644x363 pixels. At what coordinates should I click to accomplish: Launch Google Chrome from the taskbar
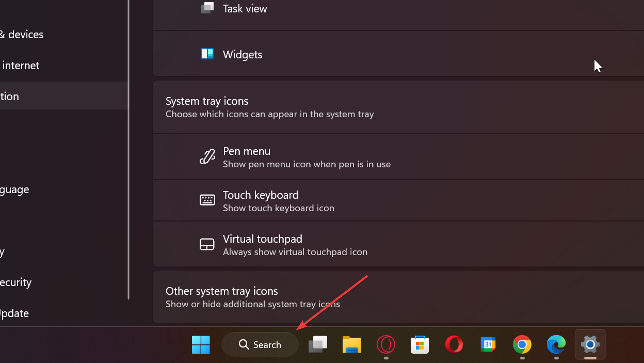[x=522, y=344]
